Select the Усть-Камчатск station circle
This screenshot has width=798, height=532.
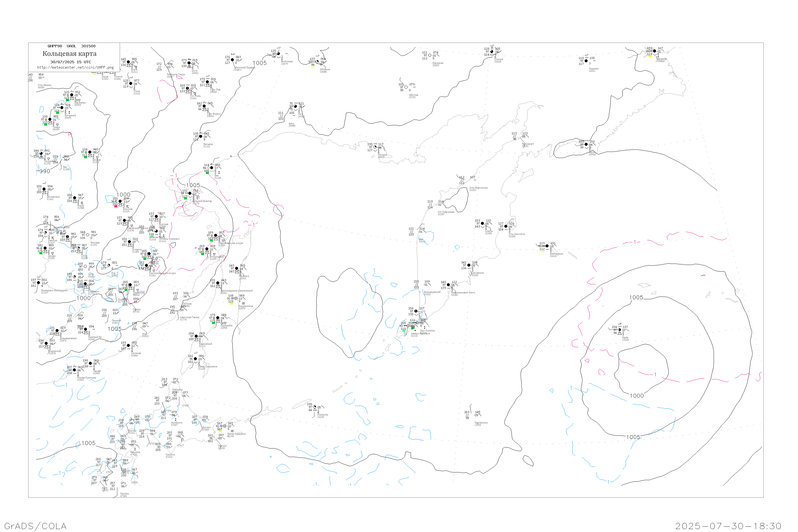tap(506, 226)
